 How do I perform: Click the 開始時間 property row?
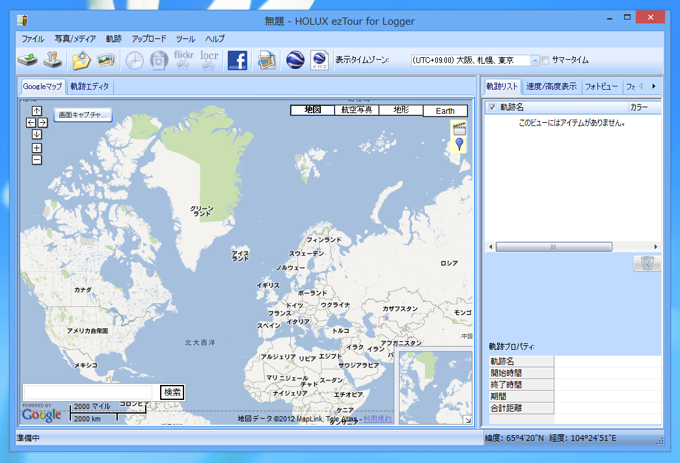coord(575,373)
